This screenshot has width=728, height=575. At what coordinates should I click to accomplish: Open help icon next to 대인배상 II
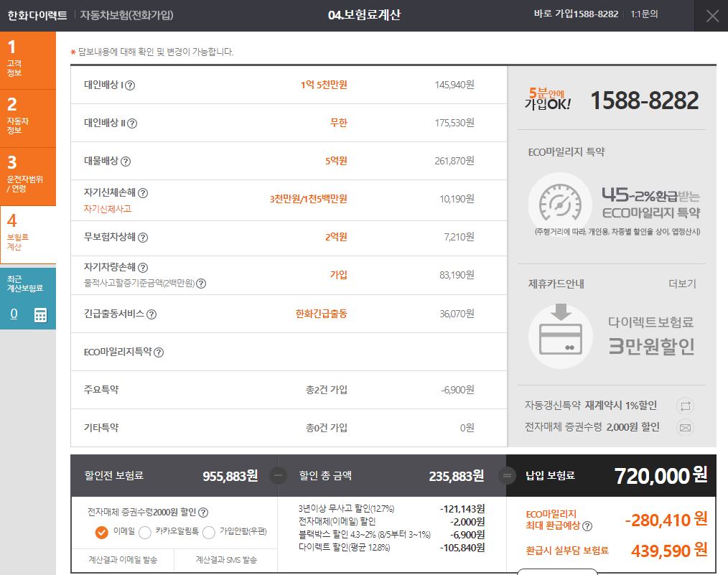[132, 123]
